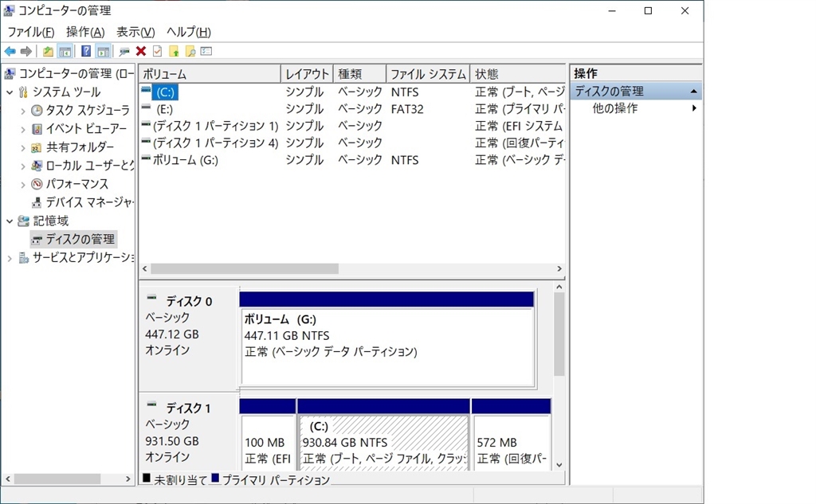Image resolution: width=816 pixels, height=504 pixels.
Task: Click 他の操作 in actions pane
Action: click(614, 108)
